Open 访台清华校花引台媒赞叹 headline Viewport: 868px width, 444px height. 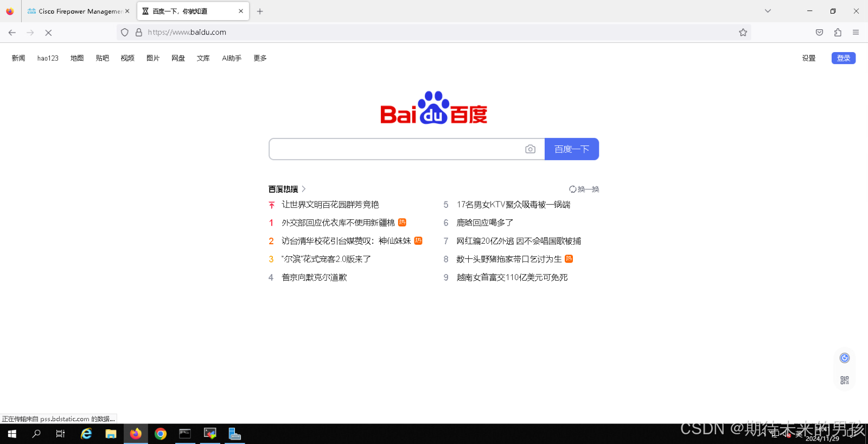347,241
